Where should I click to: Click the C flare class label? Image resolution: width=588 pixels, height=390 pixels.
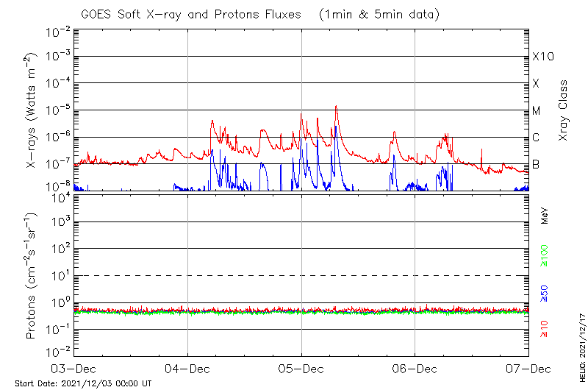[x=536, y=138]
